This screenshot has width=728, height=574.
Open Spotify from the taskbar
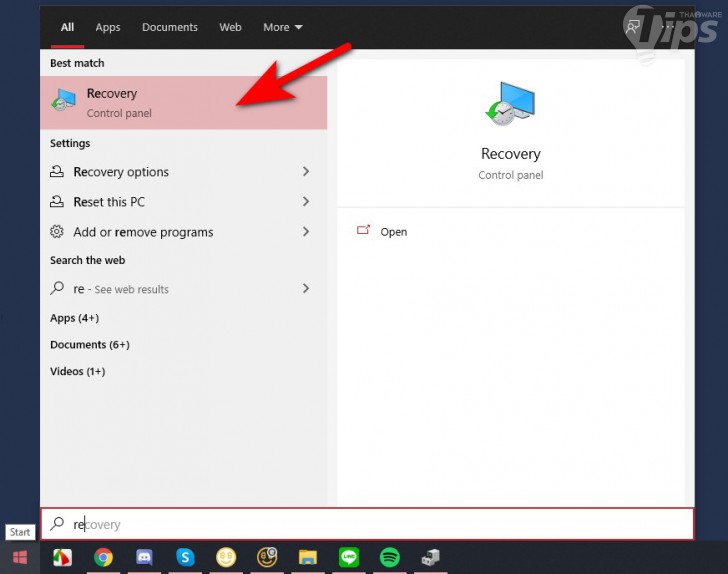[390, 557]
